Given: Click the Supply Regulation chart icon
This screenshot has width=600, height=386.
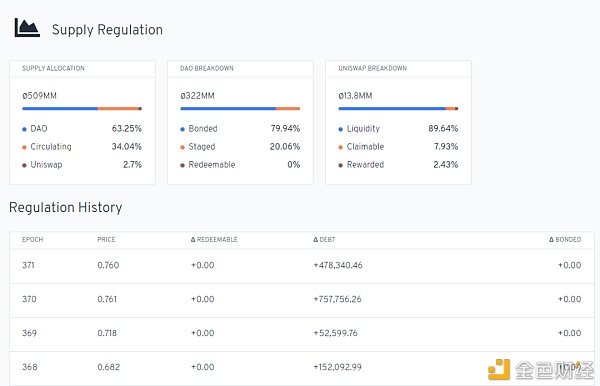Looking at the screenshot, I should point(27,28).
